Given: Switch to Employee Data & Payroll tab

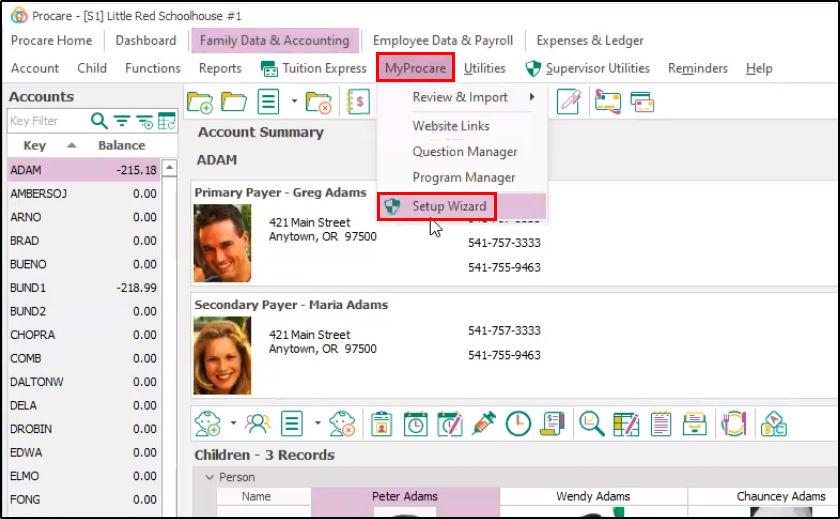Looking at the screenshot, I should [442, 41].
